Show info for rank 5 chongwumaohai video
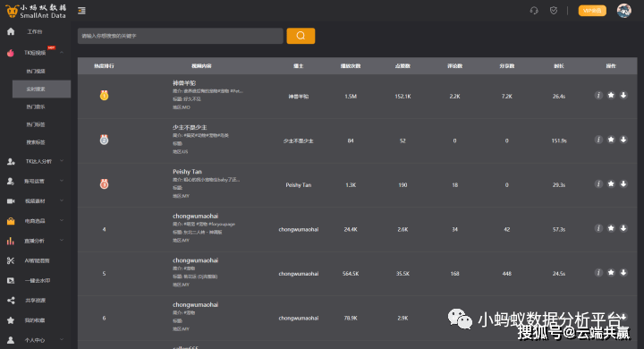Image resolution: width=644 pixels, height=349 pixels. coord(598,273)
